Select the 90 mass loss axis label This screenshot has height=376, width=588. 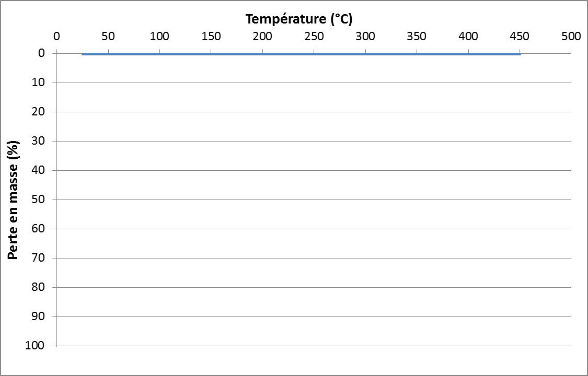43,316
